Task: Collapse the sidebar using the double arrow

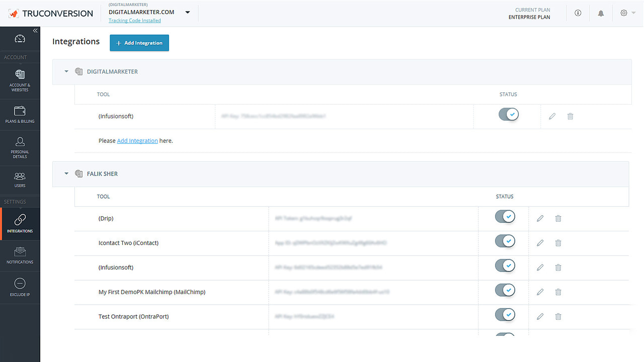Action: (35, 30)
